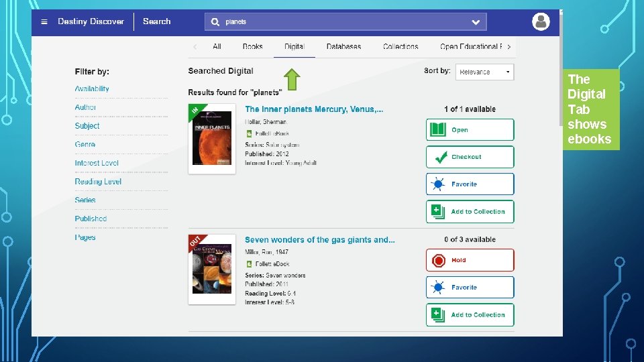The image size is (644, 362).
Task: Open the user profile avatar icon
Action: (x=541, y=21)
